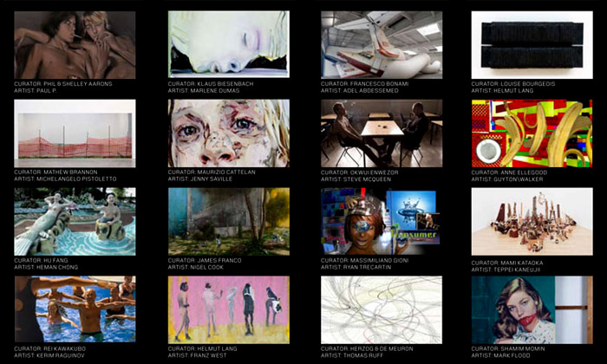This screenshot has height=364, width=607.
Task: Select artist text Helmut Lang caption
Action: (x=502, y=90)
